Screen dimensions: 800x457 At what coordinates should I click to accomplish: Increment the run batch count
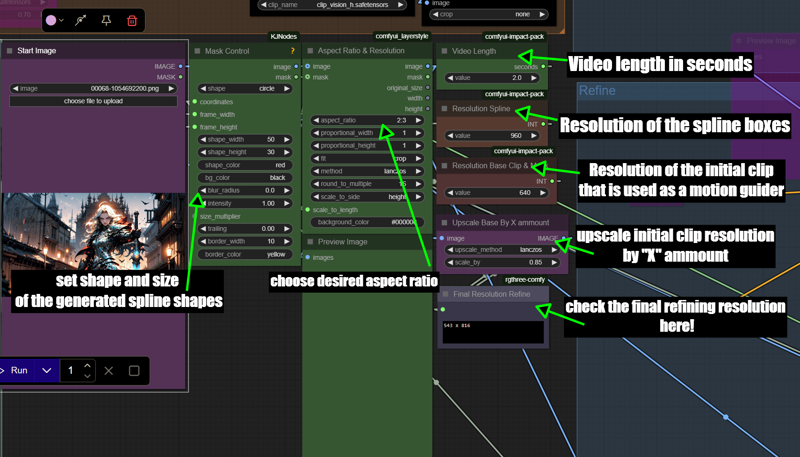pos(87,366)
